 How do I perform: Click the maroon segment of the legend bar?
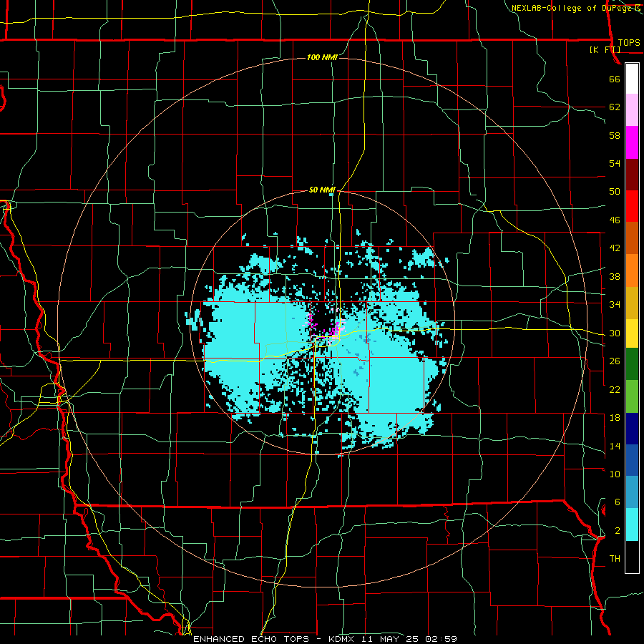pos(632,175)
